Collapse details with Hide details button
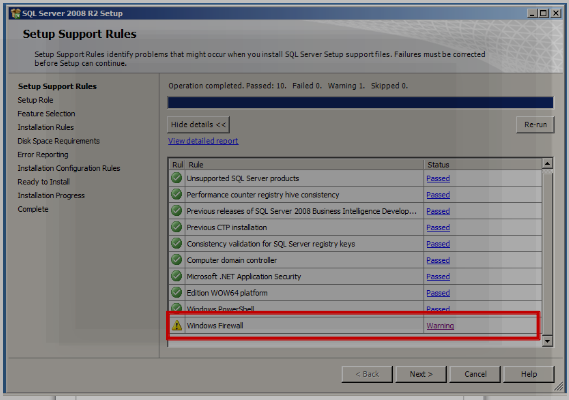 (x=198, y=125)
